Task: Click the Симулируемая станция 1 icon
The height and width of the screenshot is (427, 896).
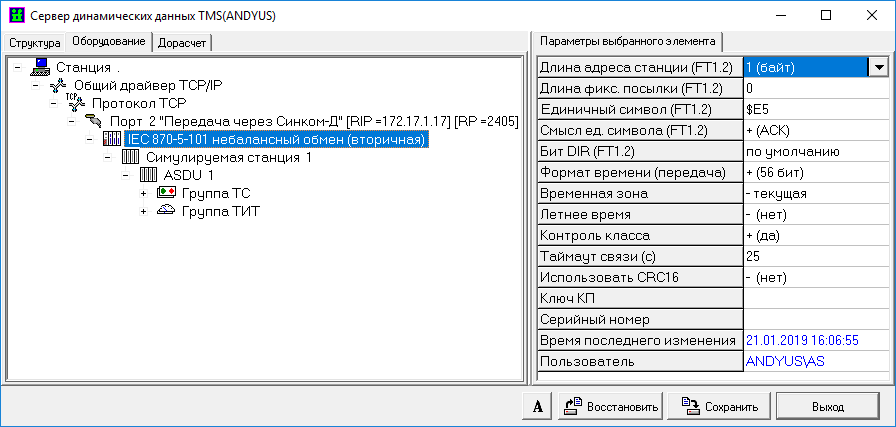Action: pyautogui.click(x=130, y=158)
